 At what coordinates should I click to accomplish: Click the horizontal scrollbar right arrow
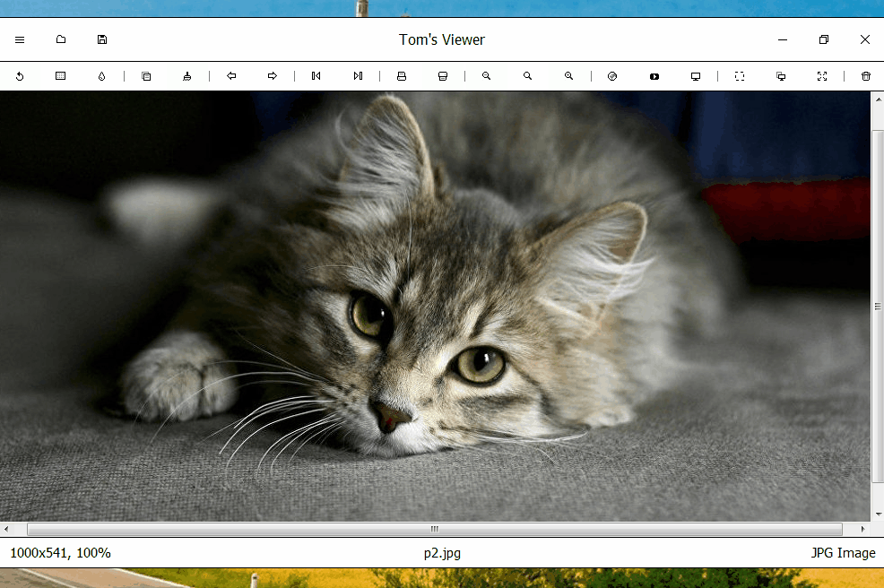862,529
